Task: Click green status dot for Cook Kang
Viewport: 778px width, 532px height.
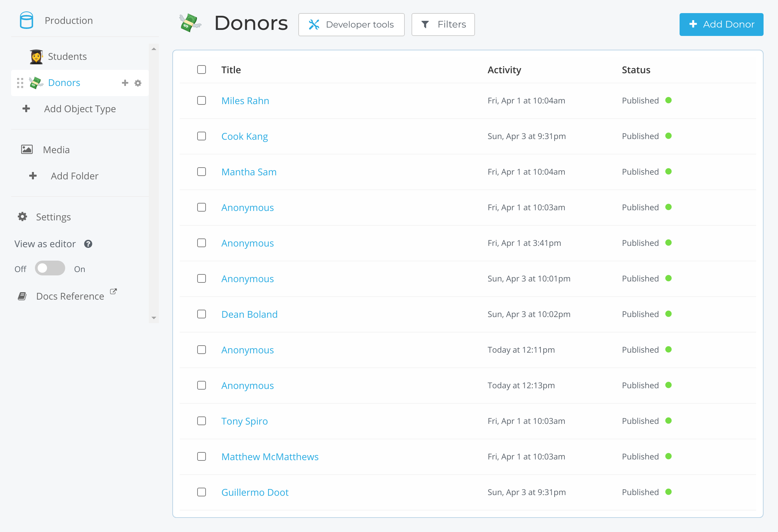Action: click(668, 136)
